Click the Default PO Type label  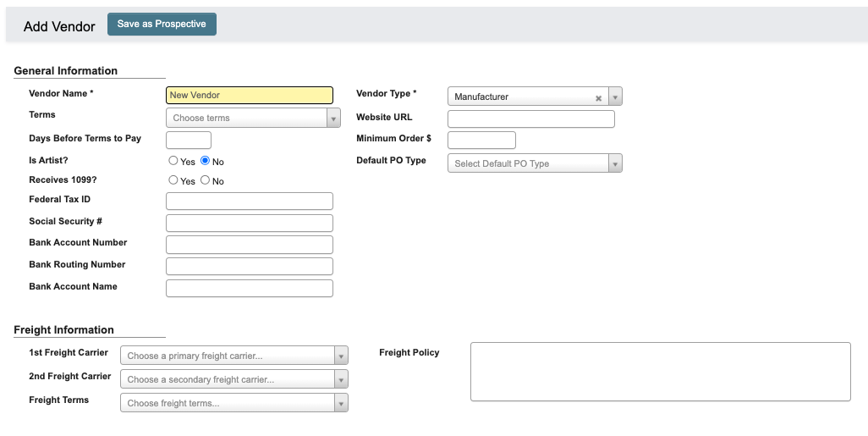click(392, 161)
